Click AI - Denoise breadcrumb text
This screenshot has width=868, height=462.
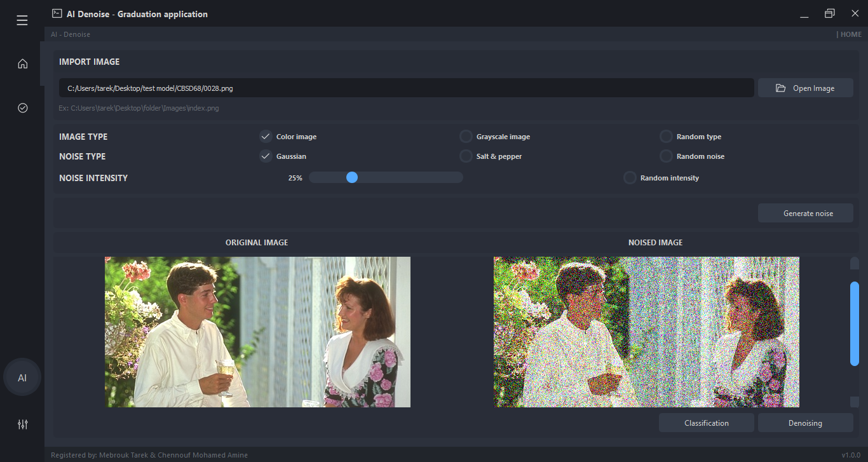(x=71, y=34)
